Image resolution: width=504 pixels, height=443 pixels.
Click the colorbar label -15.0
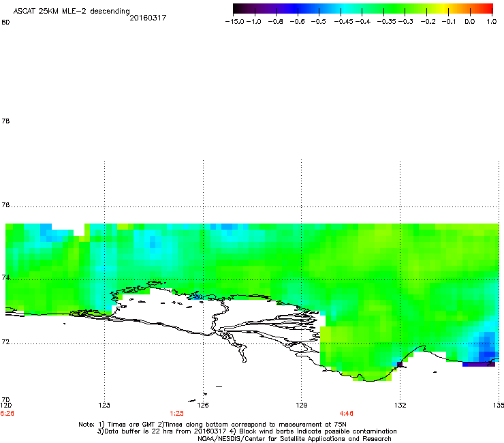(x=235, y=22)
